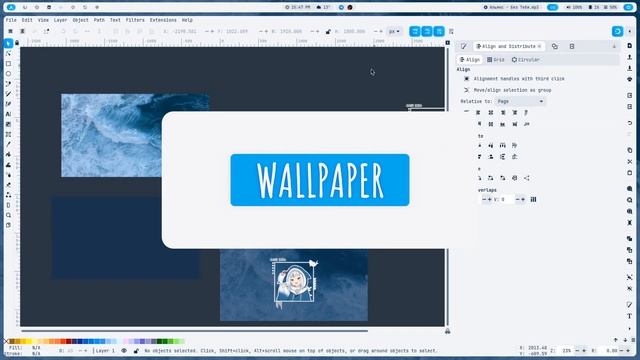Viewport: 640px width, 360px height.
Task: Click the clock in system top bar
Action: [298, 7]
